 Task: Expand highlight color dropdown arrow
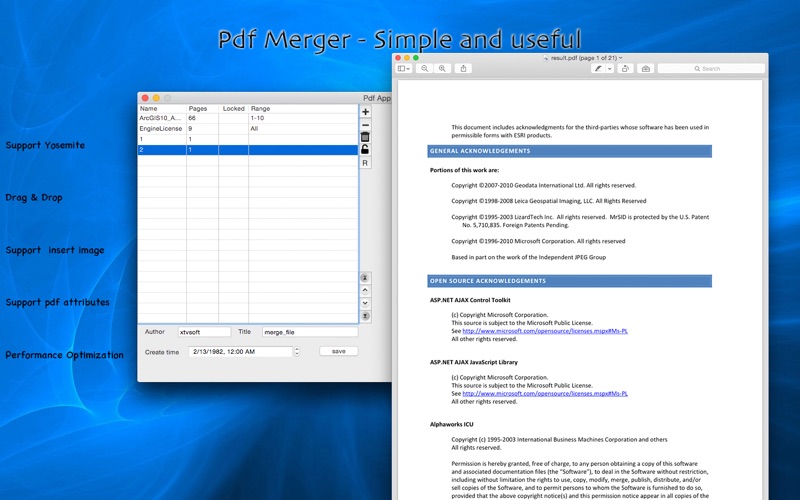[609, 68]
